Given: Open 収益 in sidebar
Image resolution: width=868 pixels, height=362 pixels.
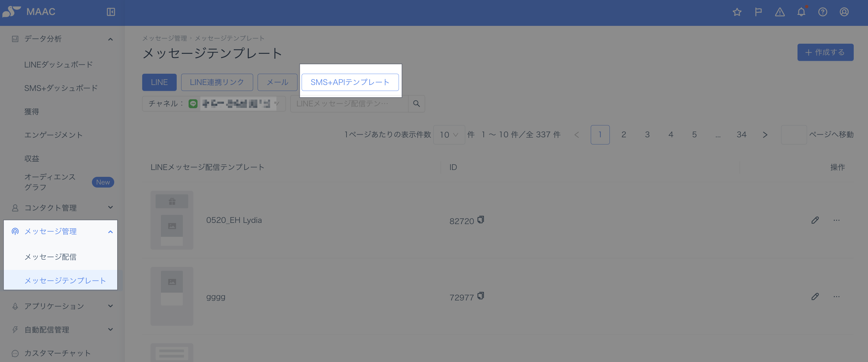Looking at the screenshot, I should pos(32,159).
